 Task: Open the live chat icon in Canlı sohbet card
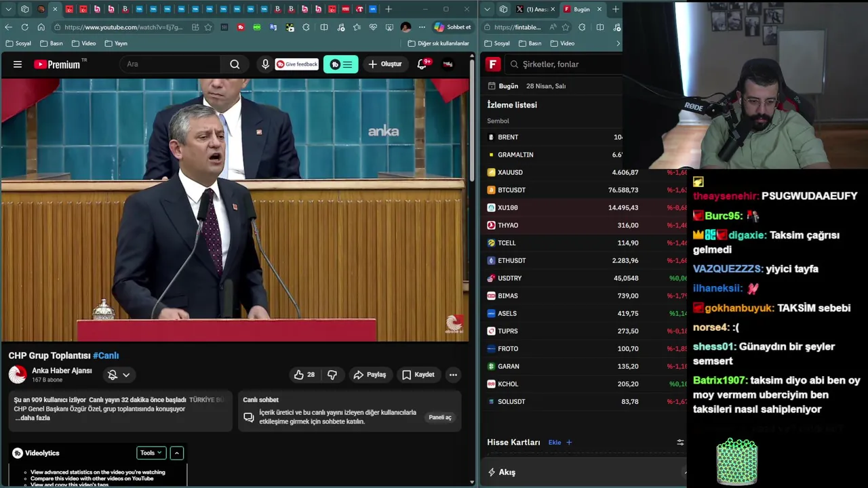249,418
